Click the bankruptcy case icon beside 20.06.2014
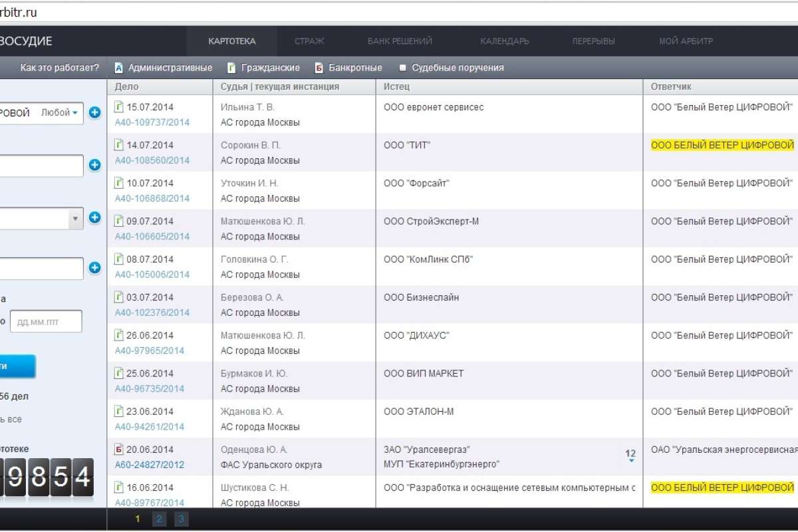The image size is (798, 532). point(119,449)
